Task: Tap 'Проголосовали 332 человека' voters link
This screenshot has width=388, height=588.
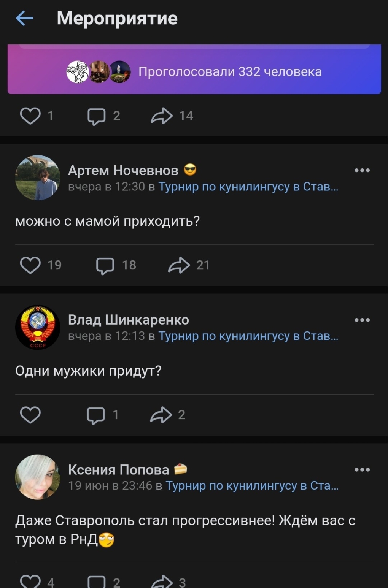Action: point(230,71)
